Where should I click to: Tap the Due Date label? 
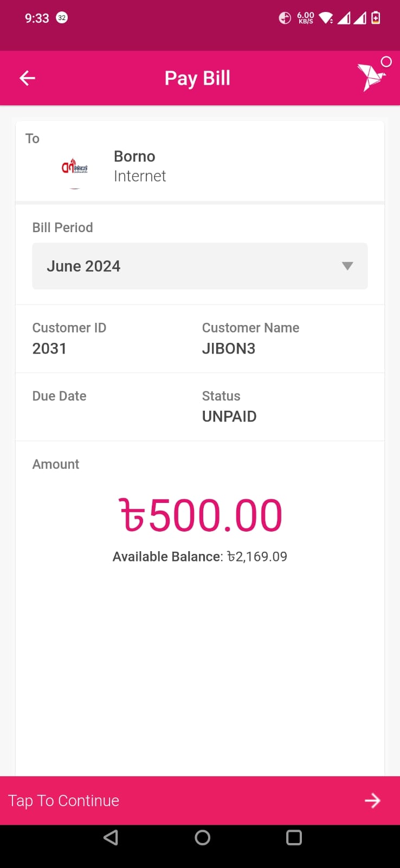coord(60,396)
